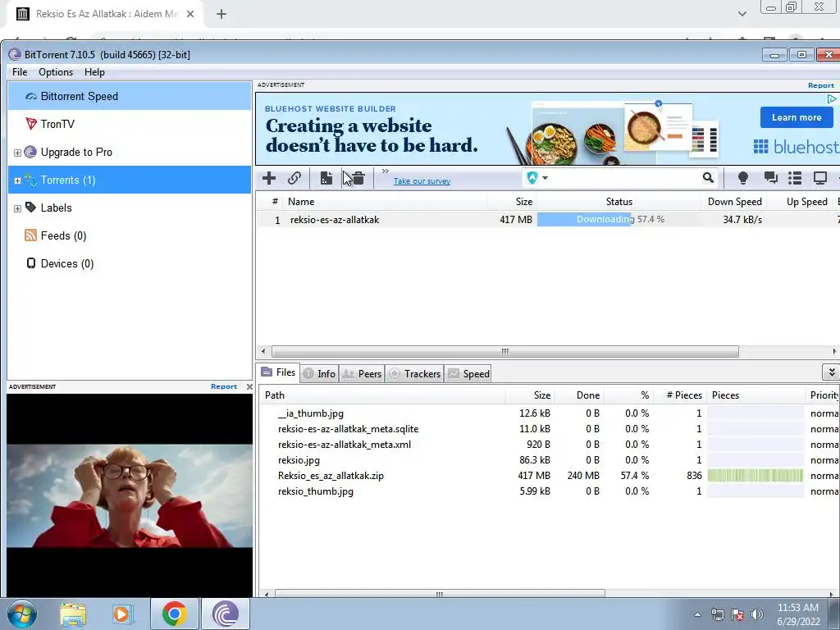Image resolution: width=840 pixels, height=630 pixels.
Task: Open Take our survey link
Action: pos(422,181)
